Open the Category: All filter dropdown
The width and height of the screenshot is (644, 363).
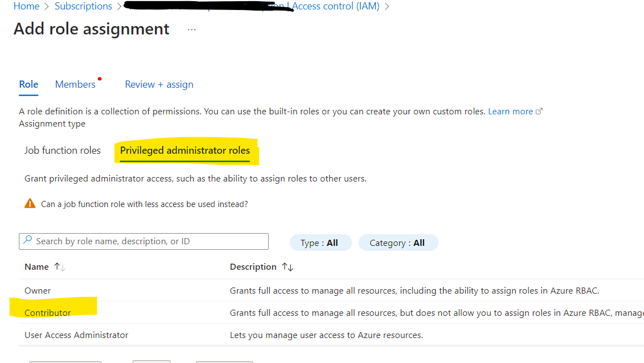(x=398, y=242)
